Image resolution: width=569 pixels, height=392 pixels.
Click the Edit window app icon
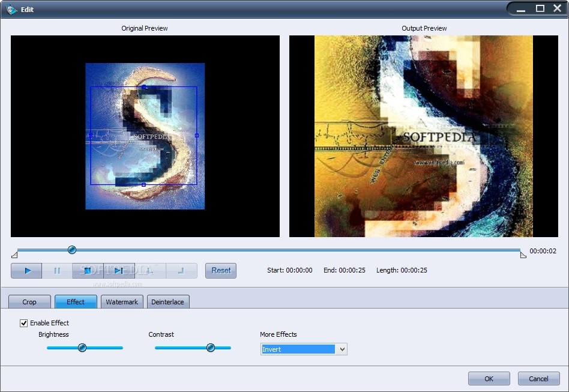click(11, 9)
